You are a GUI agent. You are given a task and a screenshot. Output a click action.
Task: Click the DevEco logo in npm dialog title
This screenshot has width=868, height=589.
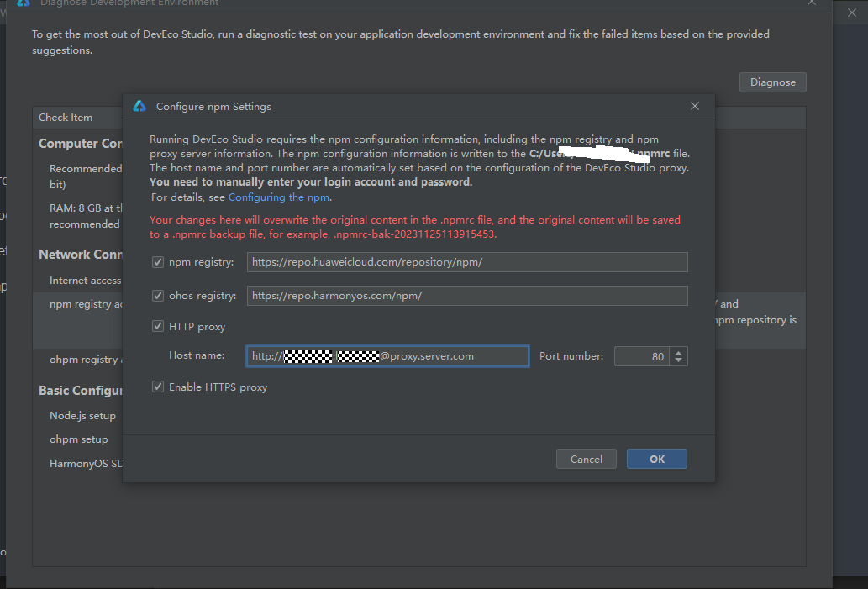click(x=139, y=106)
